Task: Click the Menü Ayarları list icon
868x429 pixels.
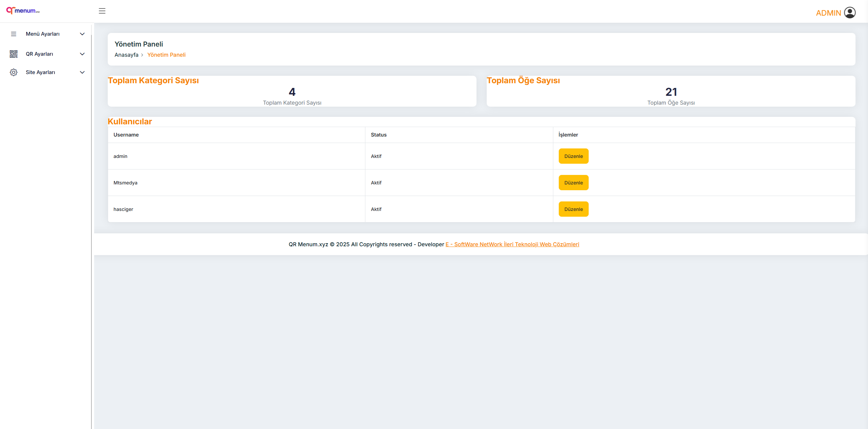Action: click(x=14, y=34)
